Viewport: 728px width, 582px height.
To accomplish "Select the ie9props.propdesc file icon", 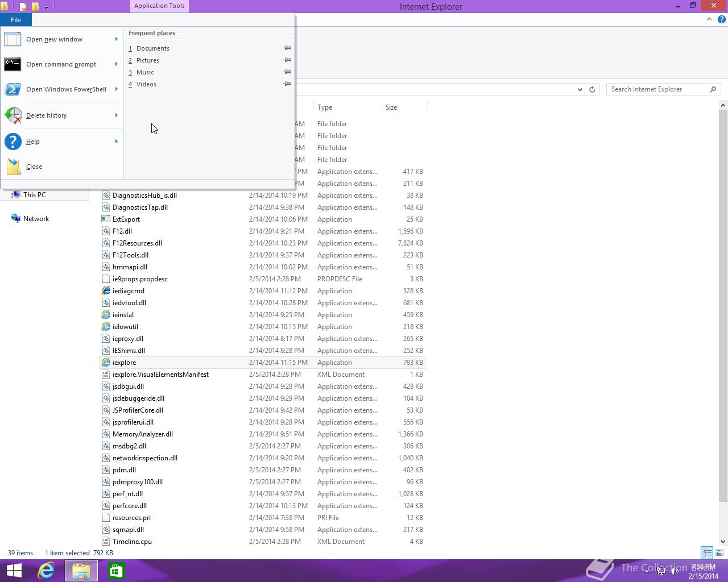I will point(106,279).
